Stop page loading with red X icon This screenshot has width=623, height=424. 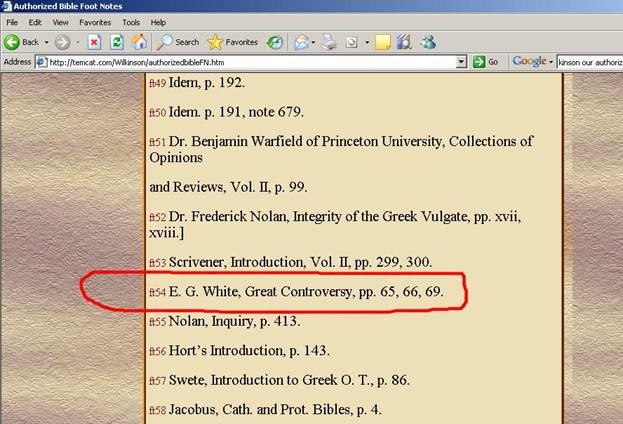(x=94, y=42)
